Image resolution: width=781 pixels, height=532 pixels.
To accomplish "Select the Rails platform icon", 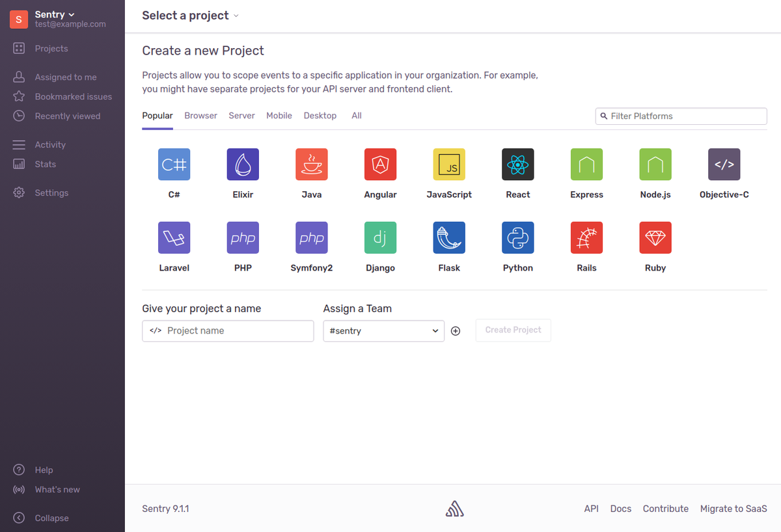I will point(586,237).
